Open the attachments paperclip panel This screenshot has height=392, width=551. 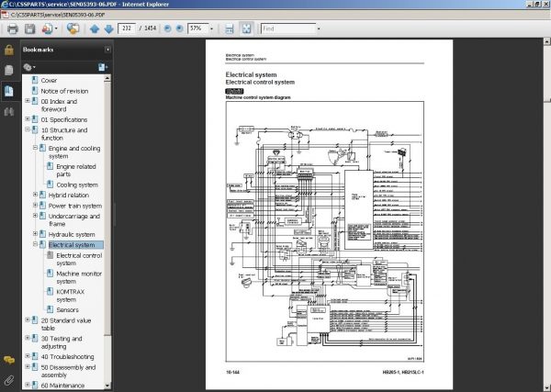pyautogui.click(x=8, y=379)
